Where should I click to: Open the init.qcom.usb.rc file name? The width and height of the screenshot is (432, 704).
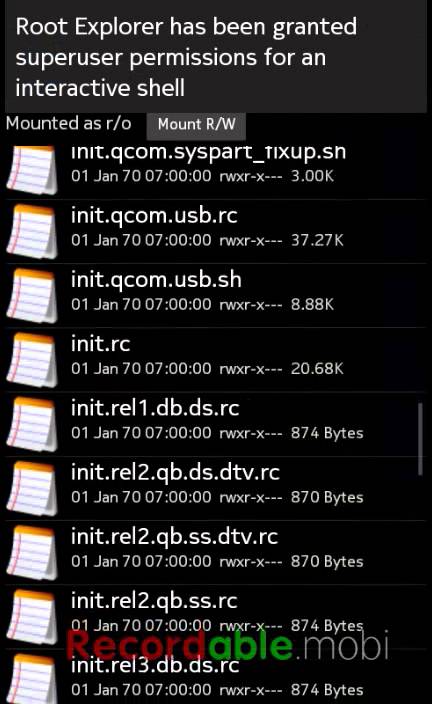point(154,216)
